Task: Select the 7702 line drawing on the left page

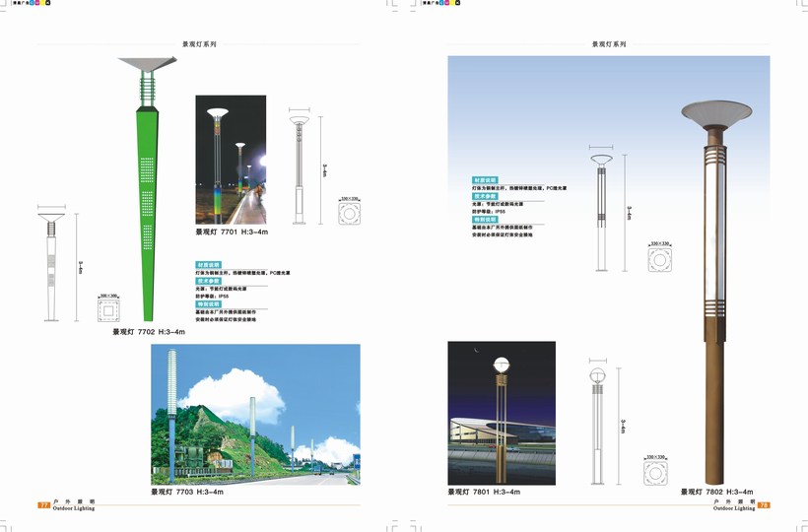Action: [50, 266]
